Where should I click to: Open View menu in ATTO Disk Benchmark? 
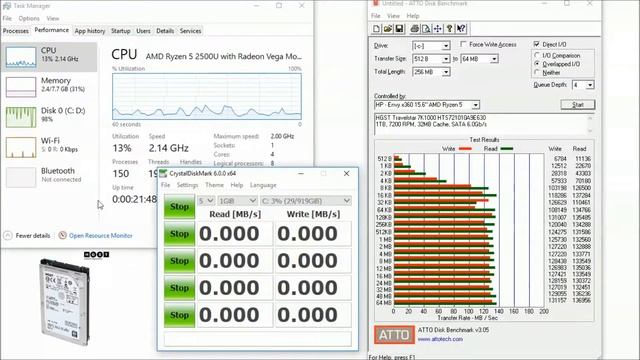(393, 16)
